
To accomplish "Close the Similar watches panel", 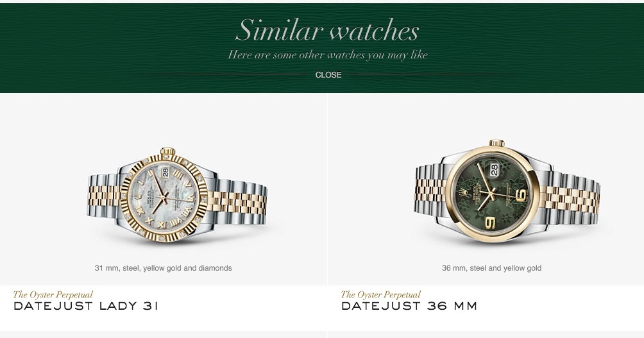I will pyautogui.click(x=328, y=75).
